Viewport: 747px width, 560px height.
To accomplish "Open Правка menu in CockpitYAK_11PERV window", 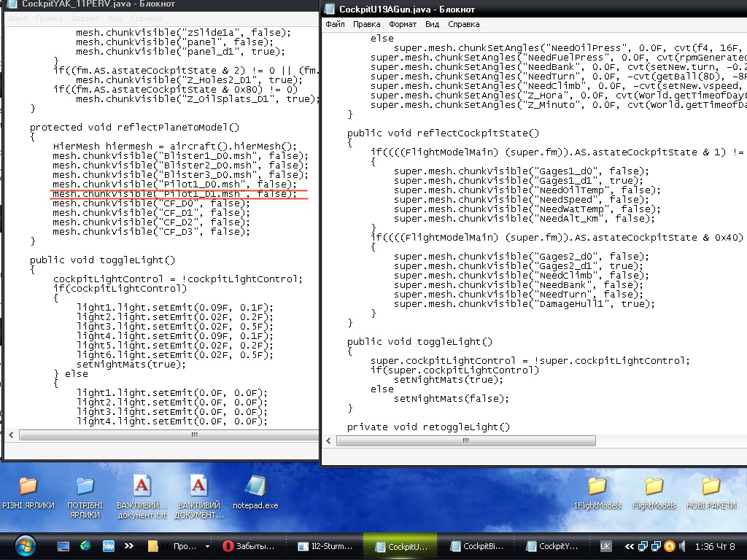I will tap(49, 18).
